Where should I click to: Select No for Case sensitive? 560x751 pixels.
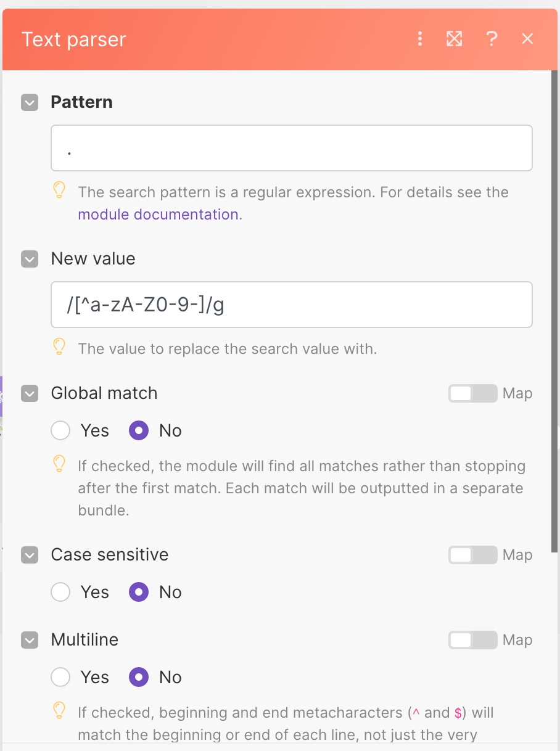click(x=139, y=592)
